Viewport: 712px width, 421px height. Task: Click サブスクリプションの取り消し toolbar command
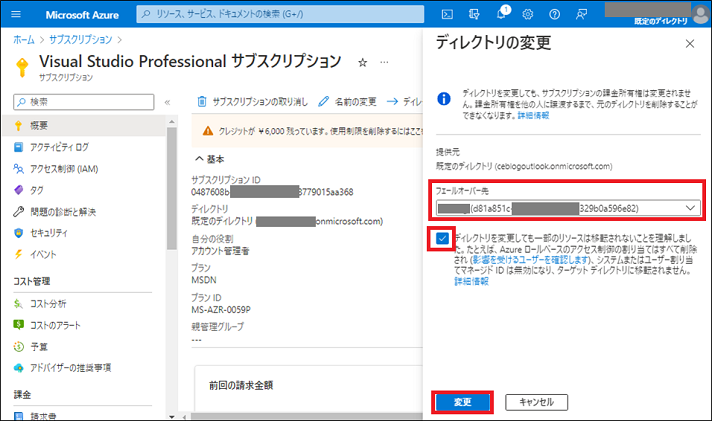253,102
